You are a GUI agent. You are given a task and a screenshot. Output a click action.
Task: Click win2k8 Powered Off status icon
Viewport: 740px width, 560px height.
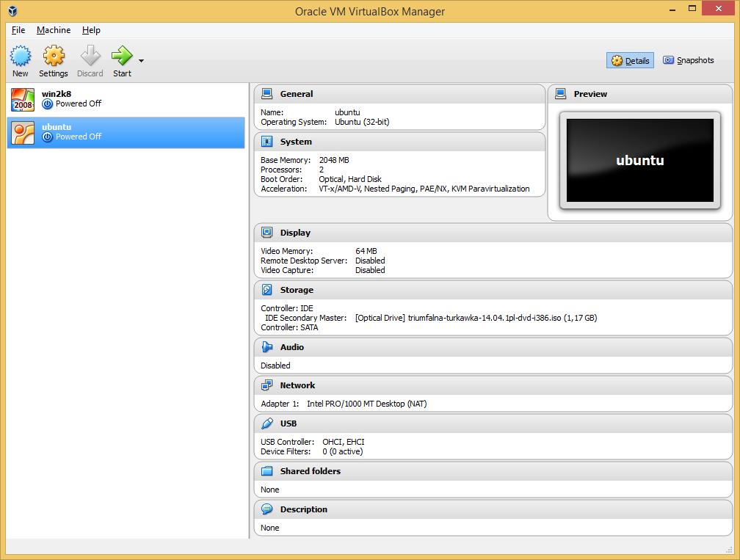[x=47, y=103]
